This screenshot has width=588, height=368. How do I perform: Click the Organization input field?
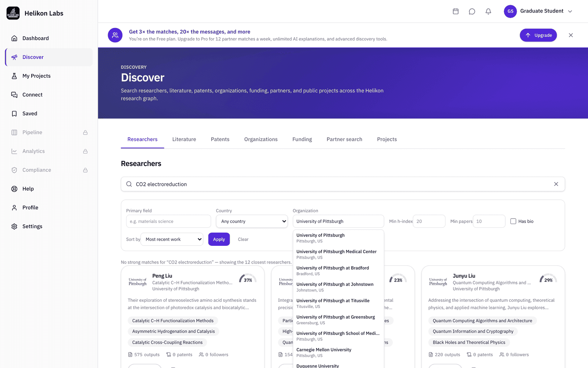pos(338,221)
